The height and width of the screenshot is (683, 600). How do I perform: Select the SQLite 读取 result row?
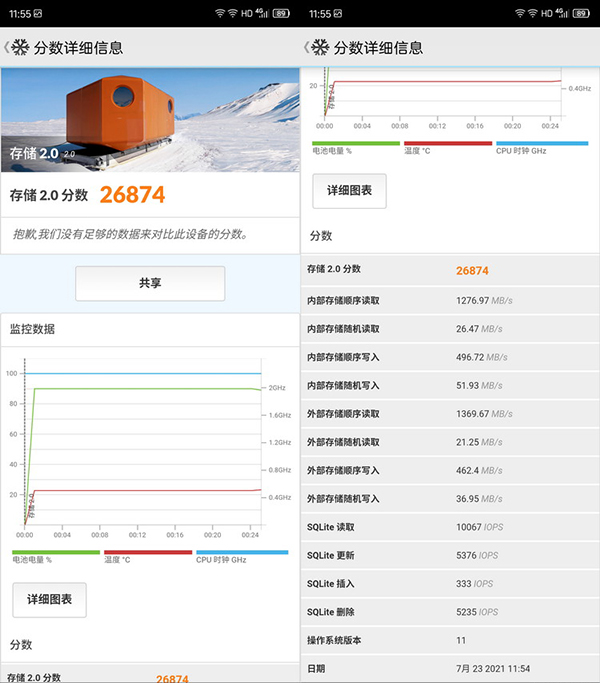(x=450, y=527)
